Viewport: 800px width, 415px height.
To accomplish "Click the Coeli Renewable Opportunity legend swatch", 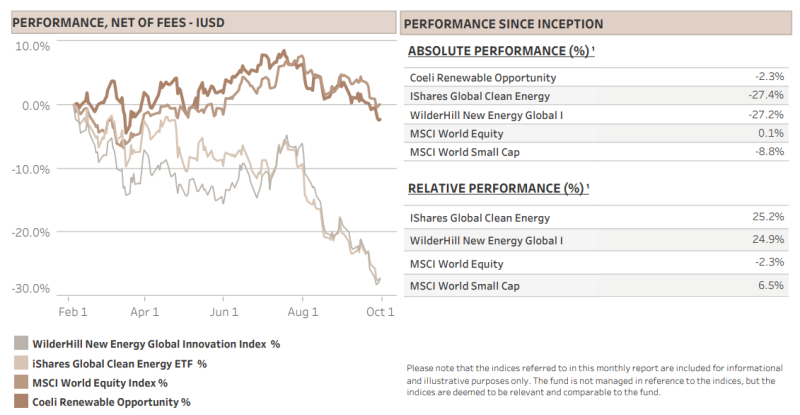I will coord(21,401).
